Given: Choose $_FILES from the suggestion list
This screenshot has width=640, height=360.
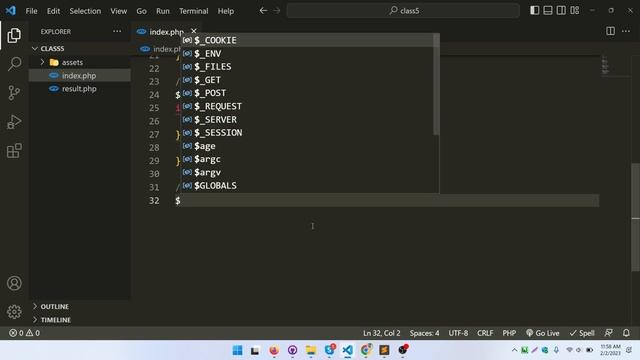Looking at the screenshot, I should [307, 67].
